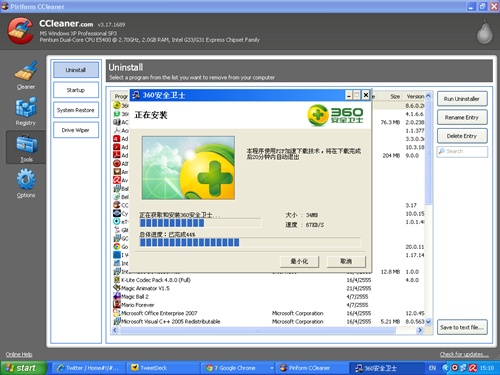Viewport: 500px width, 375px height.
Task: Click the CCleaner logo in the header
Action: (21, 31)
